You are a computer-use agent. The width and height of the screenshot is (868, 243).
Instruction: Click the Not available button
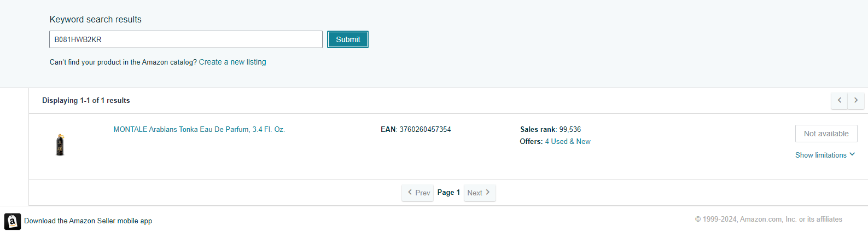[826, 134]
